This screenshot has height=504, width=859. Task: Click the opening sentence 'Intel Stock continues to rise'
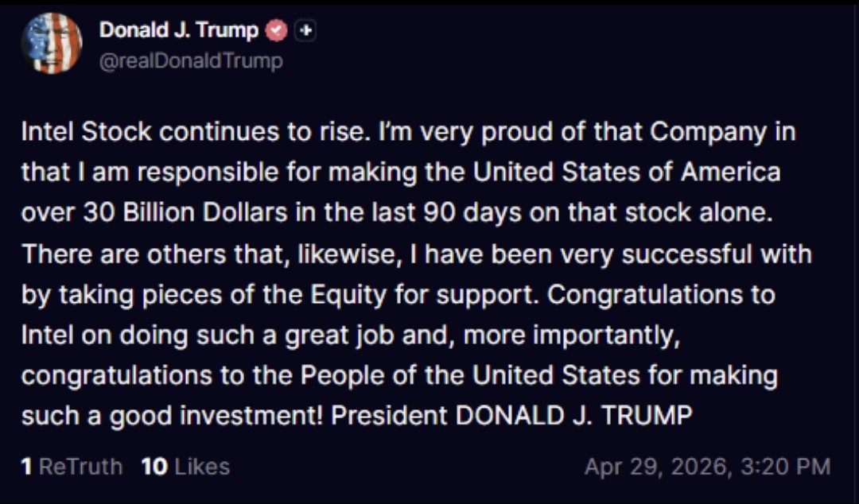(193, 132)
